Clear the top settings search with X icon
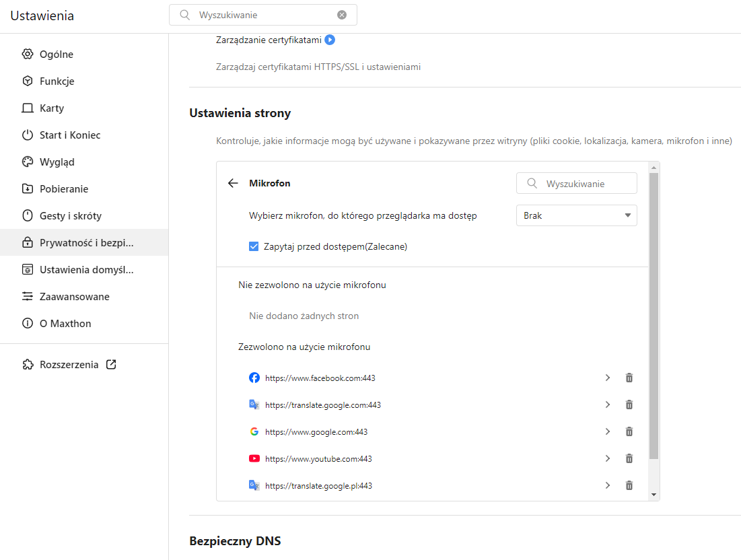Viewport: 741px width, 560px height. coord(342,15)
